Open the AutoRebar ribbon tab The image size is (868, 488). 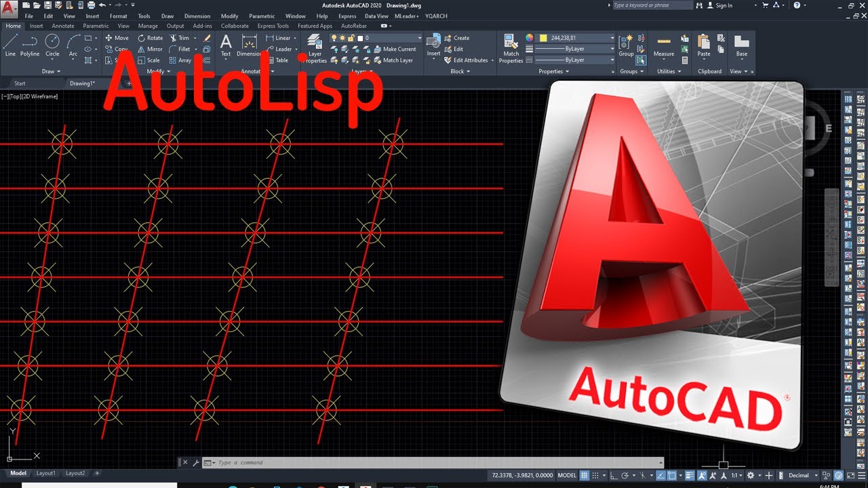(354, 26)
